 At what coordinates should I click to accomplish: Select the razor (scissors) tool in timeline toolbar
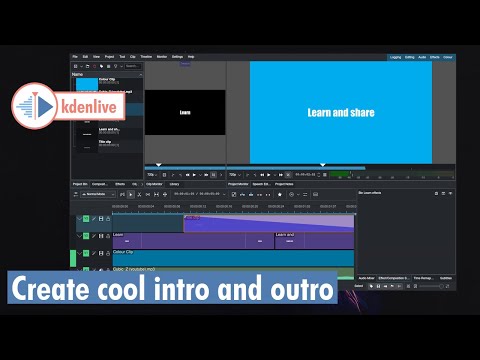(x=139, y=194)
